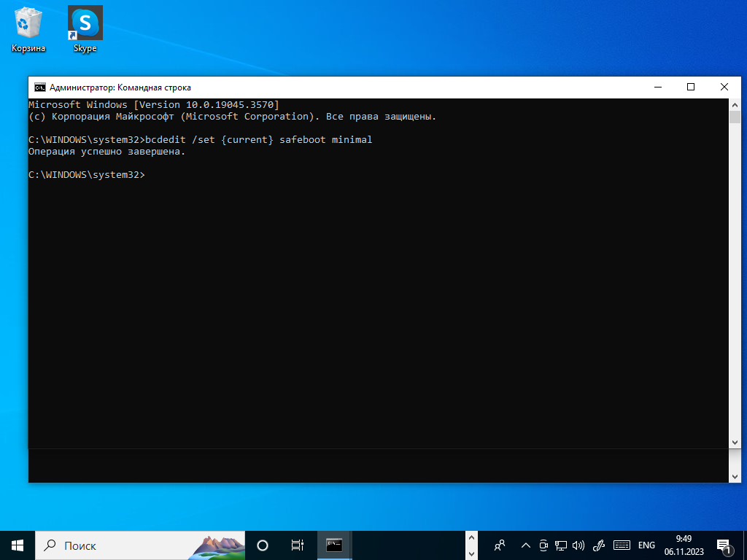Image resolution: width=747 pixels, height=560 pixels.
Task: Click the Command Prompt taskbar button
Action: 334,545
